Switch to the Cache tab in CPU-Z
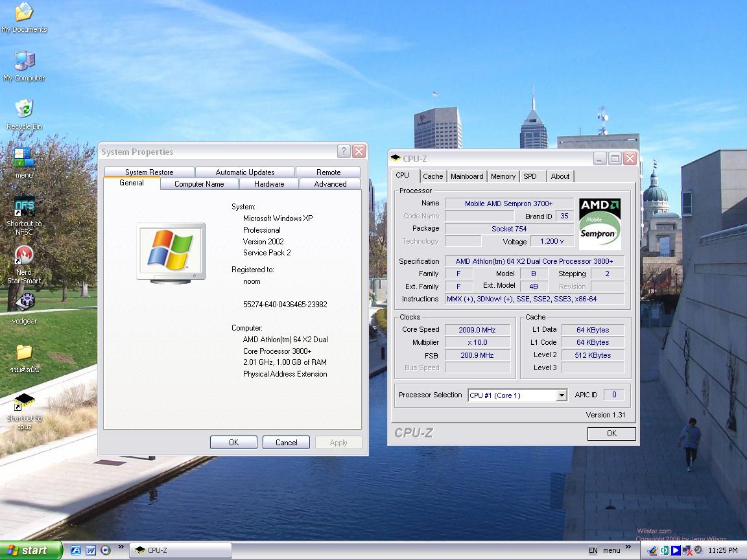Image resolution: width=747 pixels, height=560 pixels. point(433,176)
